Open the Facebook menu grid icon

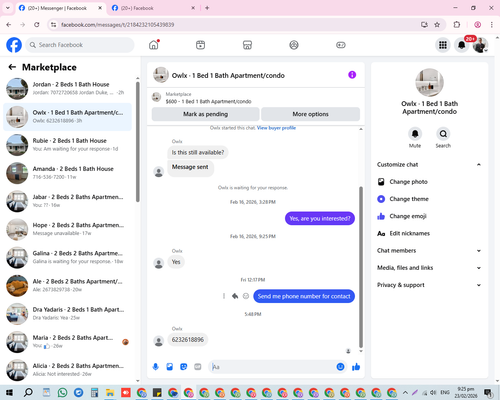pyautogui.click(x=443, y=45)
